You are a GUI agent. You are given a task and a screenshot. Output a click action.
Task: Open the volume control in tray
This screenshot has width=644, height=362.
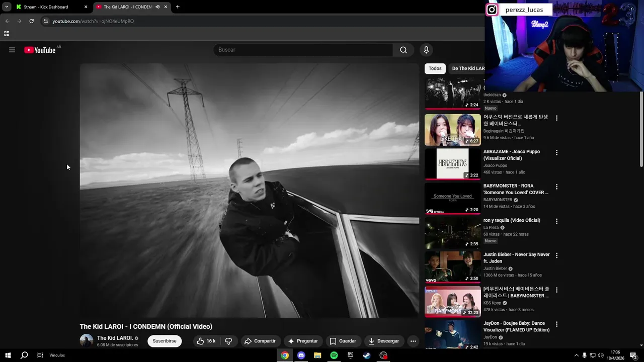[600, 355]
